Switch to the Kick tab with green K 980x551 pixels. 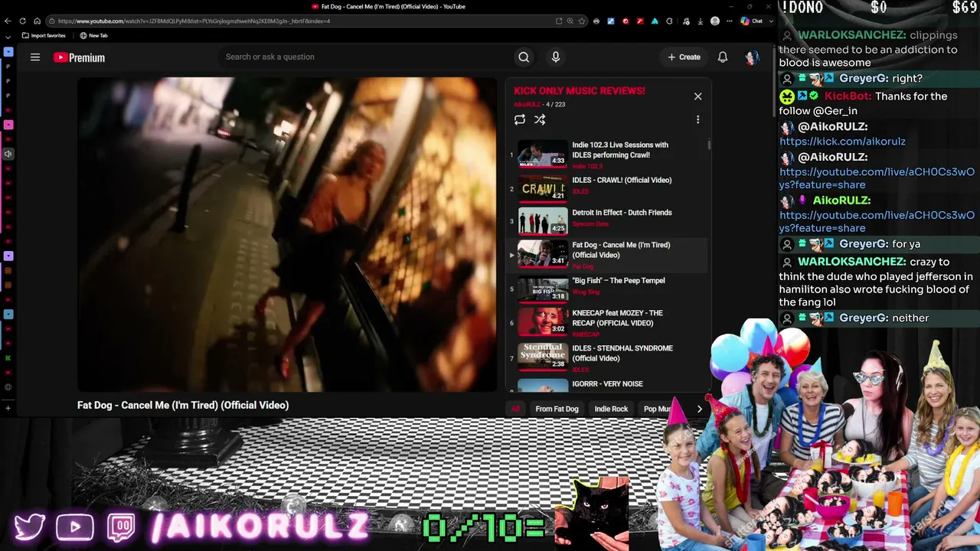pos(8,357)
